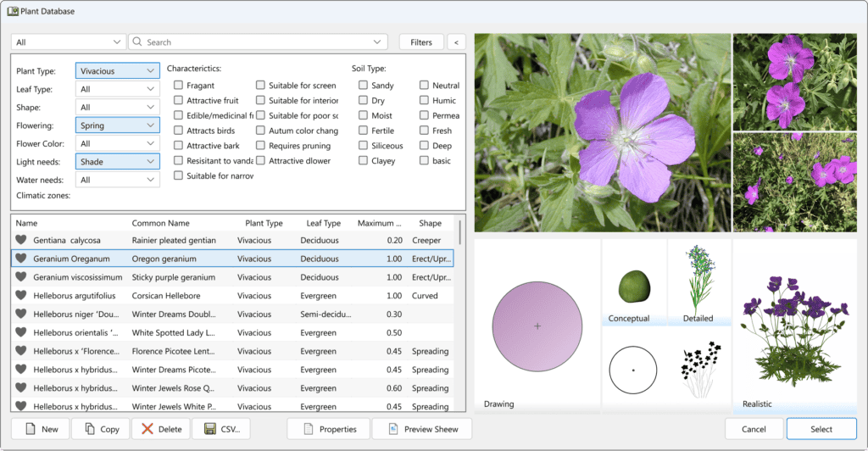Viewport: 868px width, 451px height.
Task: Click the Filters button
Action: coord(421,42)
